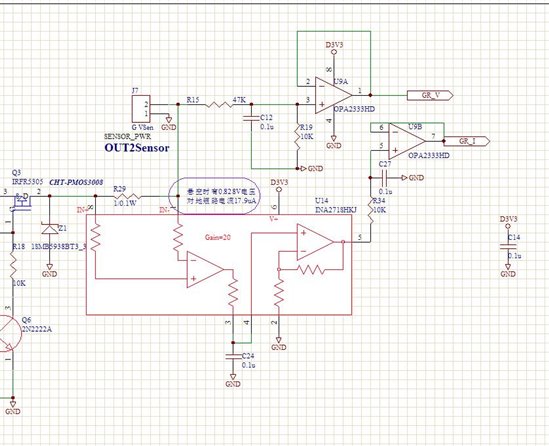Select the U9A op-amp symbol
The height and width of the screenshot is (446, 549).
coord(333,95)
